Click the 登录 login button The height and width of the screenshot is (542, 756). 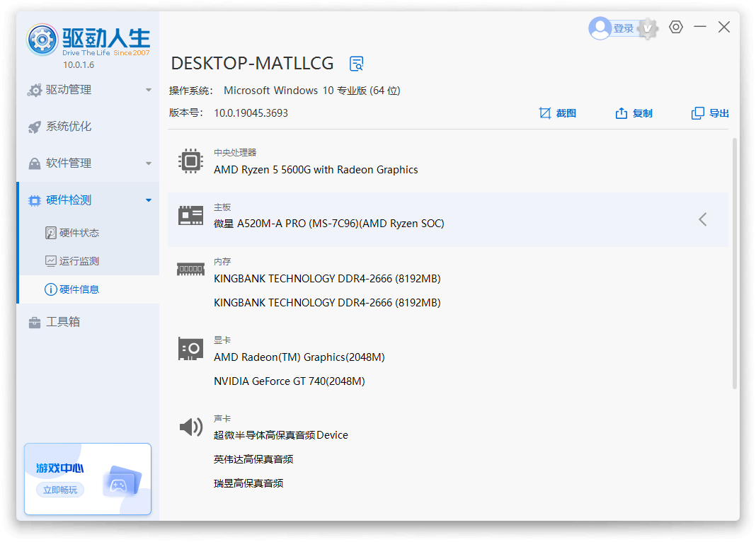(x=623, y=29)
